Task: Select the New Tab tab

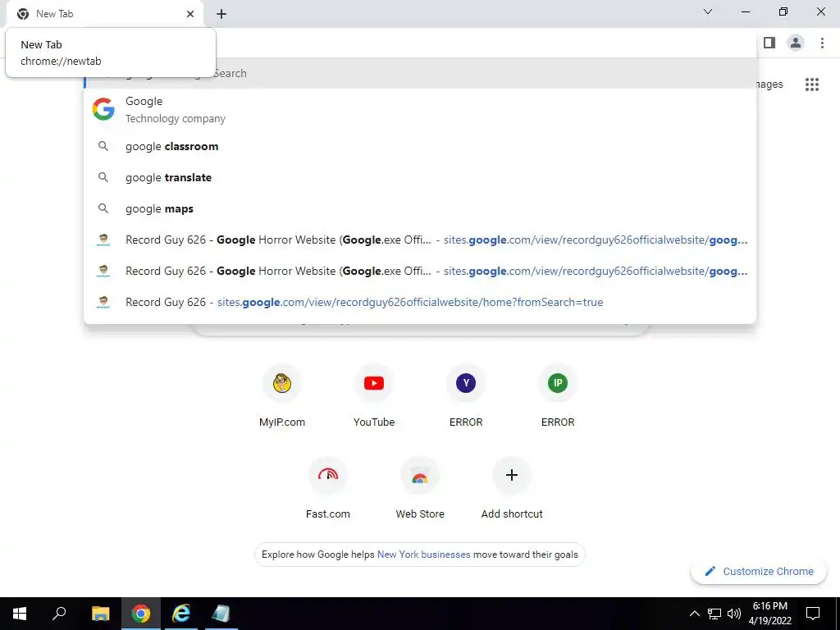Action: [104, 14]
